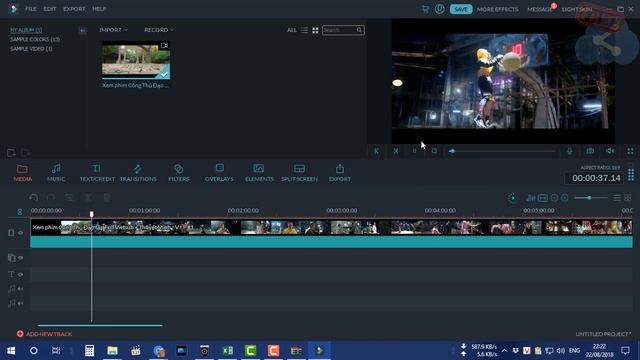Screen dimensions: 640x360
Task: Expand the RECORD dropdown
Action: pos(159,30)
